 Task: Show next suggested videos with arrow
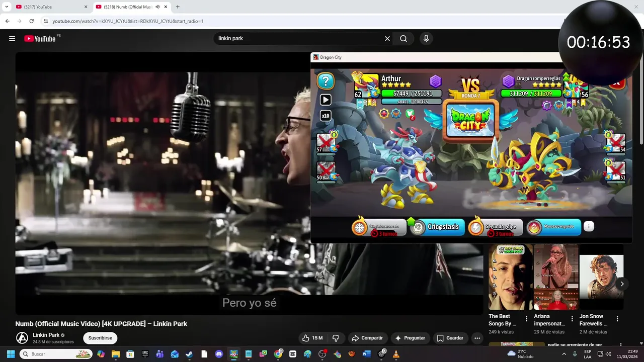622,284
